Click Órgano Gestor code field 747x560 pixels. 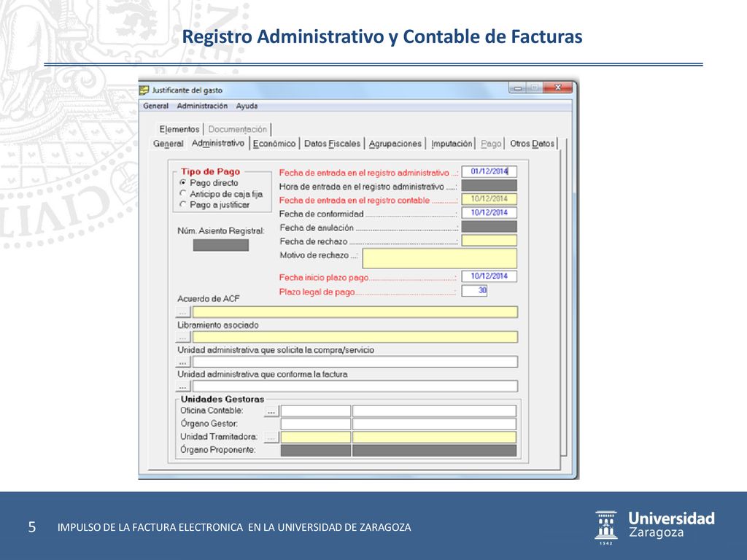(315, 424)
